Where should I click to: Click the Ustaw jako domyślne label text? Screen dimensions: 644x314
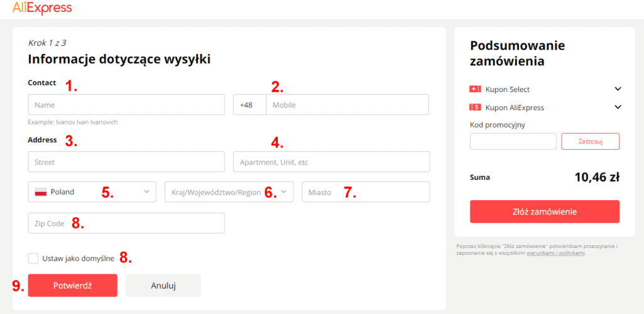click(78, 259)
